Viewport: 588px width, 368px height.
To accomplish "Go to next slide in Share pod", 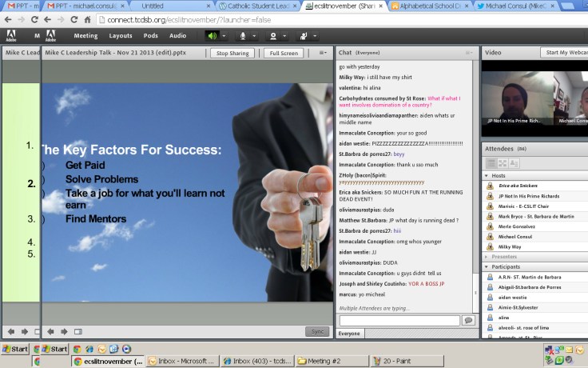I will (64, 331).
